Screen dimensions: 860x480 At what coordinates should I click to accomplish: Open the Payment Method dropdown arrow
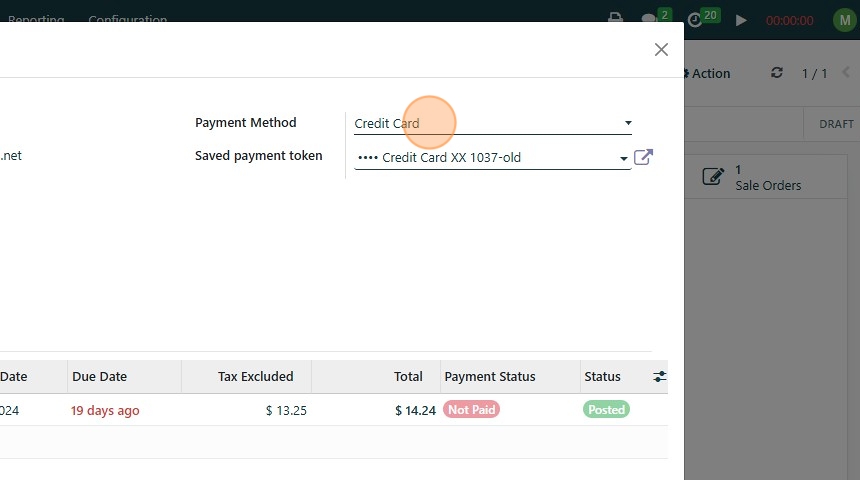pos(628,123)
